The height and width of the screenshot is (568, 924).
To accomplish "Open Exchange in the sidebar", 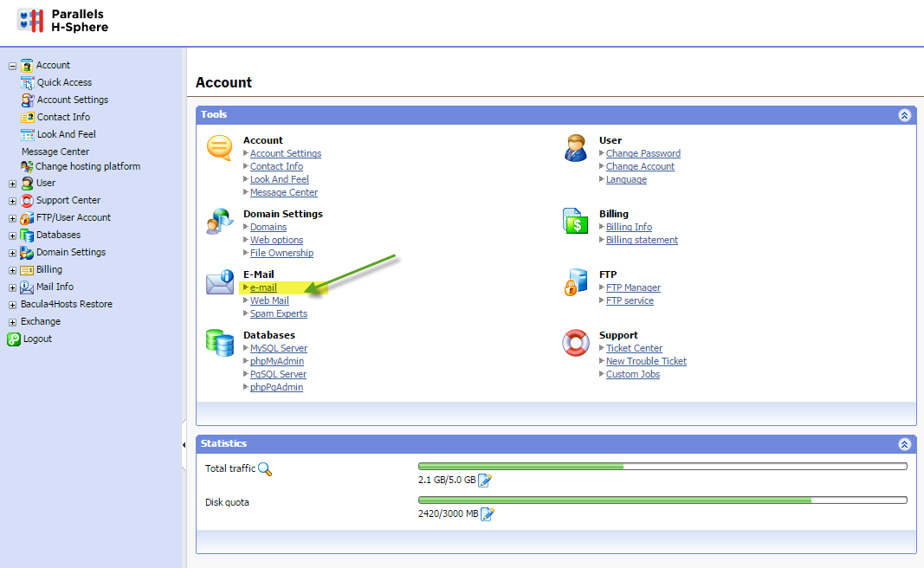I will 41,322.
